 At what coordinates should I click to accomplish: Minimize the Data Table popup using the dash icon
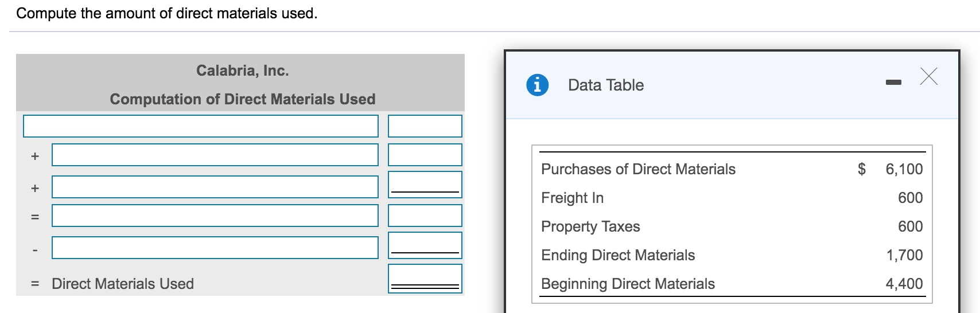pyautogui.click(x=893, y=83)
